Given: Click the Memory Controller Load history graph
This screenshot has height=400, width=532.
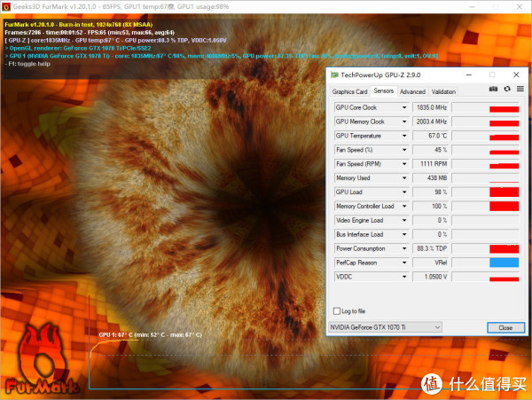Looking at the screenshot, I should point(486,206).
